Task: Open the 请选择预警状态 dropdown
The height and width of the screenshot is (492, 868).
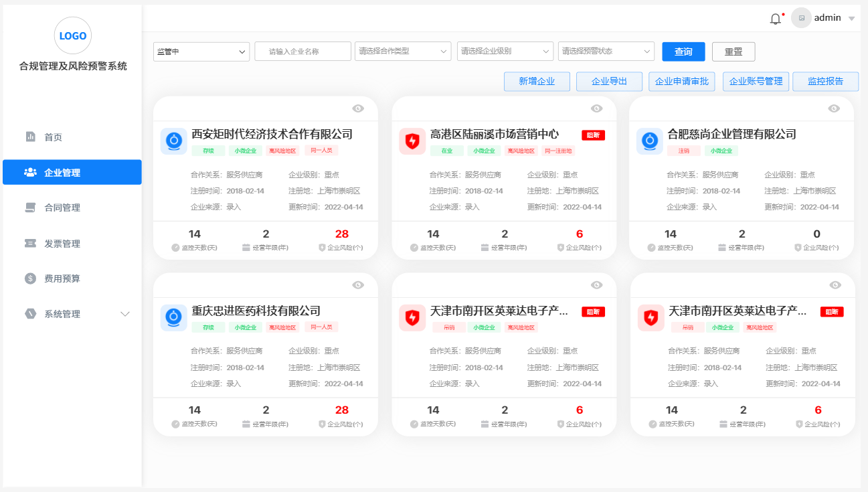Action: (606, 51)
